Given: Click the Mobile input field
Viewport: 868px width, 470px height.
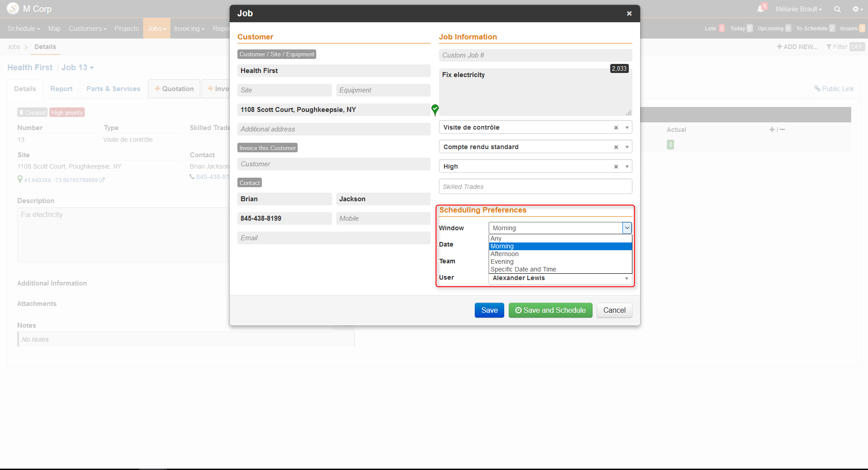Looking at the screenshot, I should coord(383,218).
